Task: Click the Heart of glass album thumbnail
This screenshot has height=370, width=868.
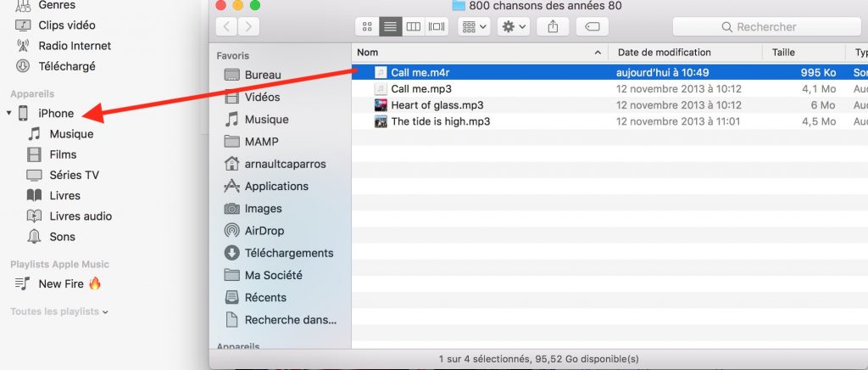Action: (x=381, y=104)
